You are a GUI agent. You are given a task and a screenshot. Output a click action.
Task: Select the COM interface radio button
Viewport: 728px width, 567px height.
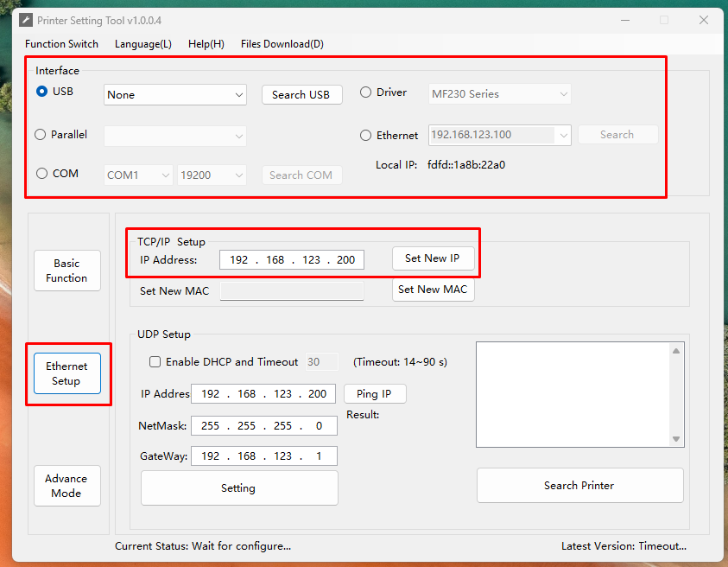click(x=41, y=174)
